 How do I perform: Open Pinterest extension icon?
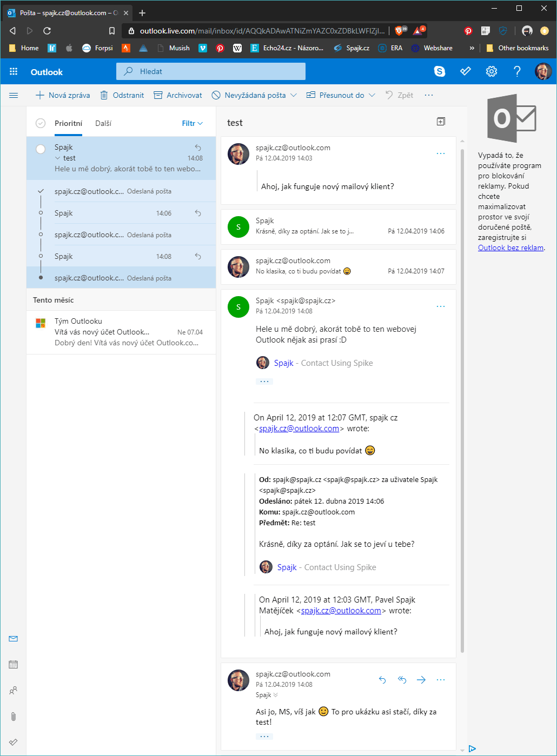coord(468,31)
